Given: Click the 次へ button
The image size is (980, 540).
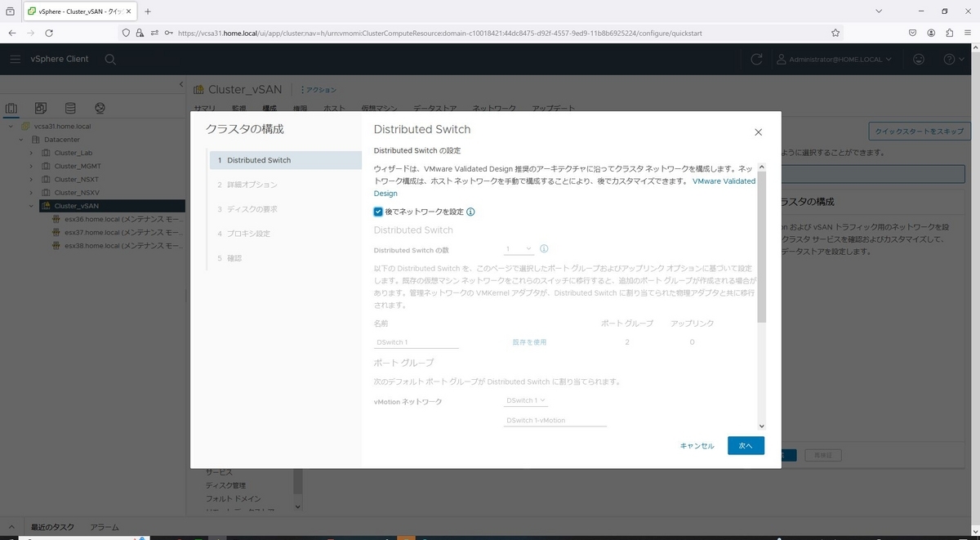Looking at the screenshot, I should [746, 445].
